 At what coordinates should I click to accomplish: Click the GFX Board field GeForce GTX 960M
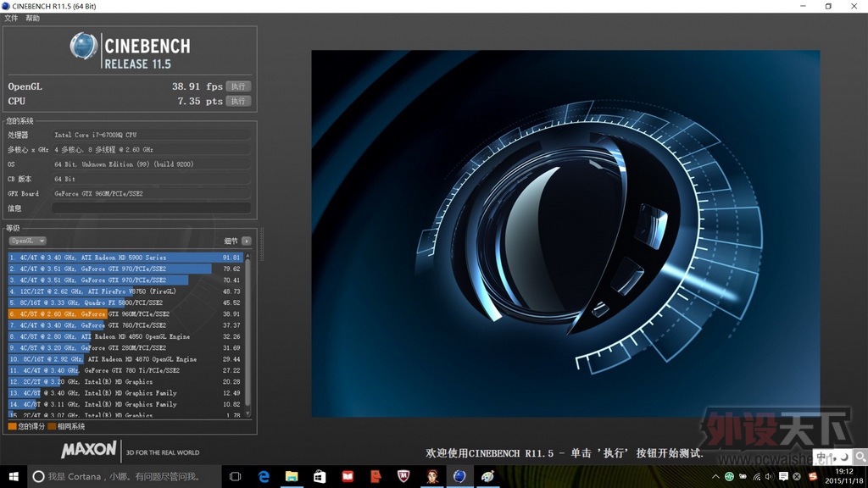tap(151, 194)
